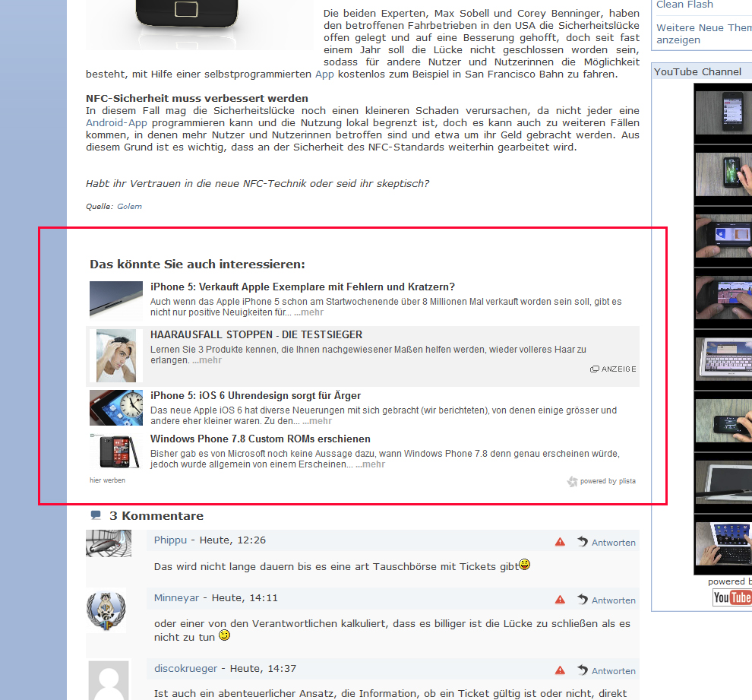Viewport: 752px width, 700px height.
Task: Click the powered by plista text
Action: [608, 481]
